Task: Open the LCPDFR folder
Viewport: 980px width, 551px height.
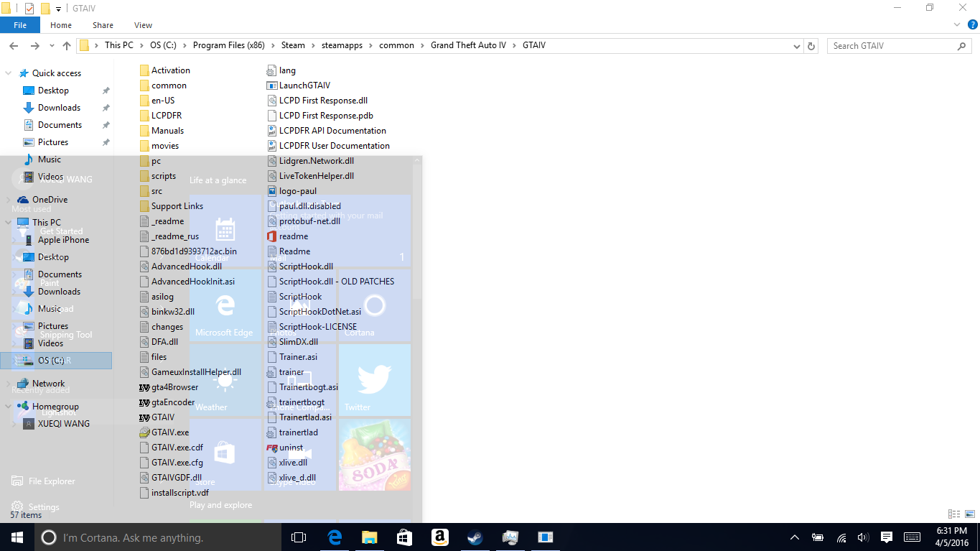Action: [161, 116]
